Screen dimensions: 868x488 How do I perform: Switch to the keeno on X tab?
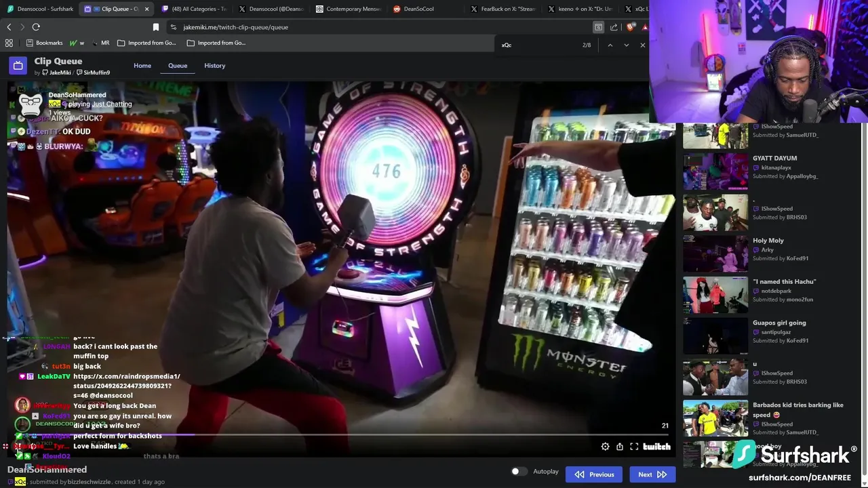(x=580, y=9)
